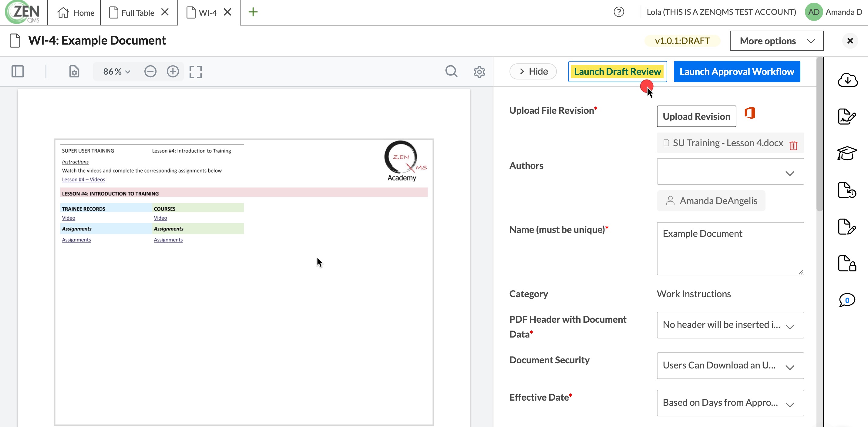Click Lola ZENQMS test account label
Viewport: 868px width, 427px height.
point(721,12)
